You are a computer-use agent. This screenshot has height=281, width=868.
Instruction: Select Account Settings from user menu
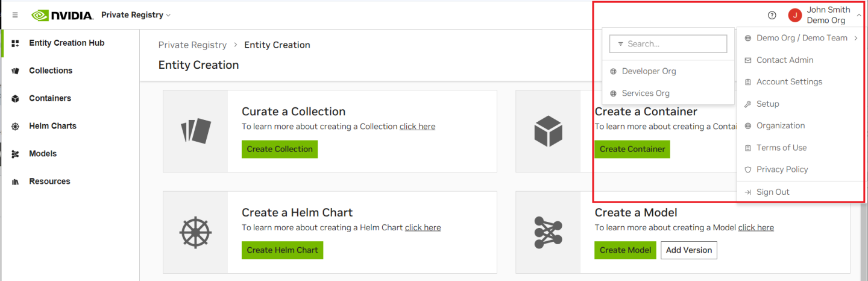pyautogui.click(x=789, y=82)
